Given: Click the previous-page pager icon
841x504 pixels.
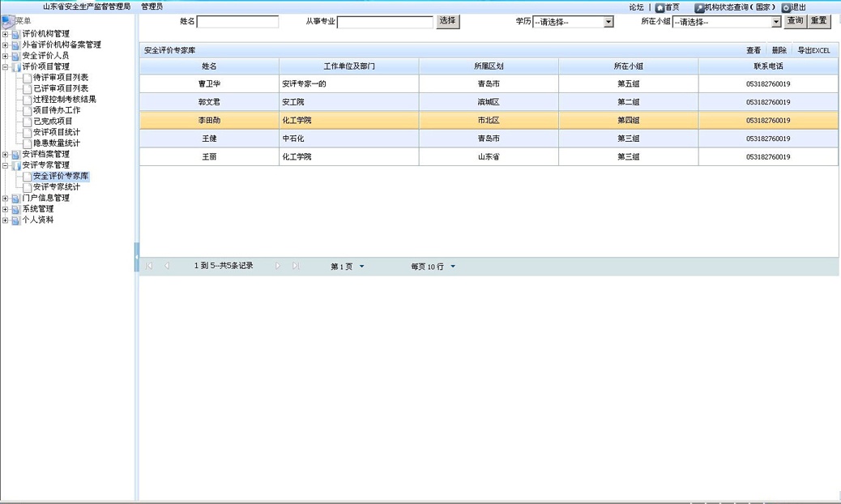Looking at the screenshot, I should (x=167, y=265).
